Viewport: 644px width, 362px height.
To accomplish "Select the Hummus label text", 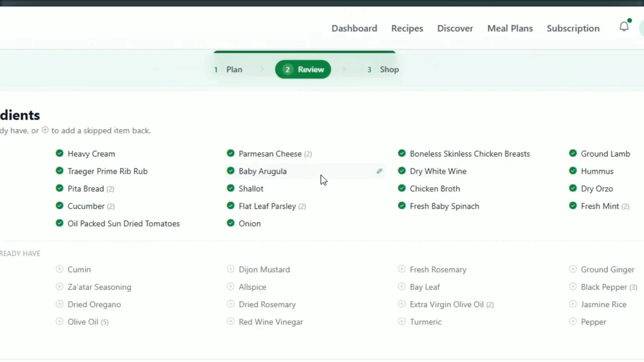I will (597, 171).
